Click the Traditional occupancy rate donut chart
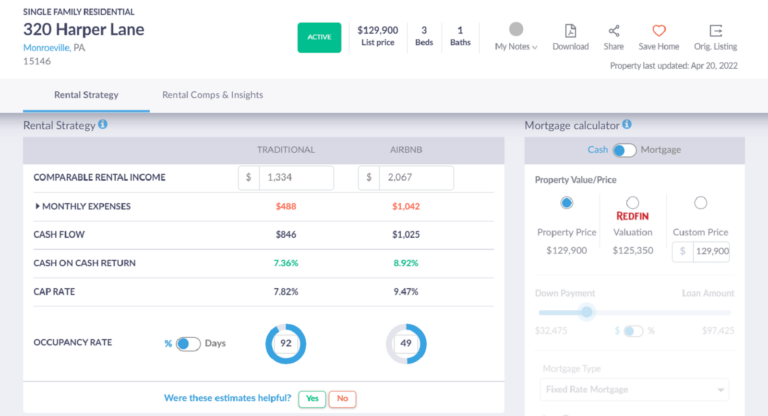Viewport: 768px width, 416px height. click(285, 344)
